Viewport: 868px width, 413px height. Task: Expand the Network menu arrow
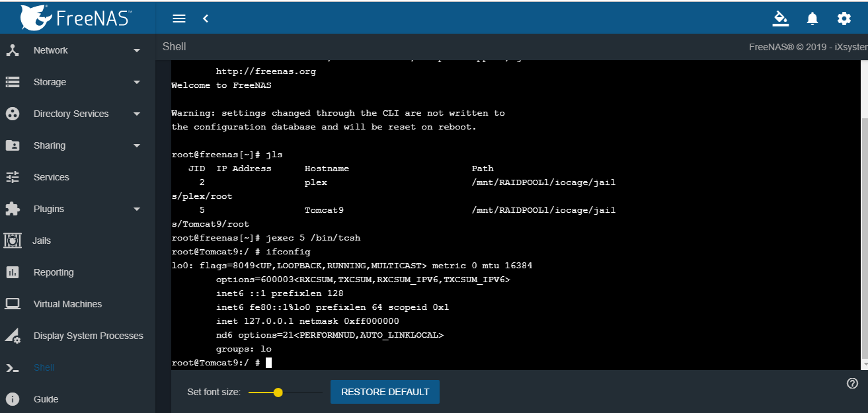tap(137, 51)
